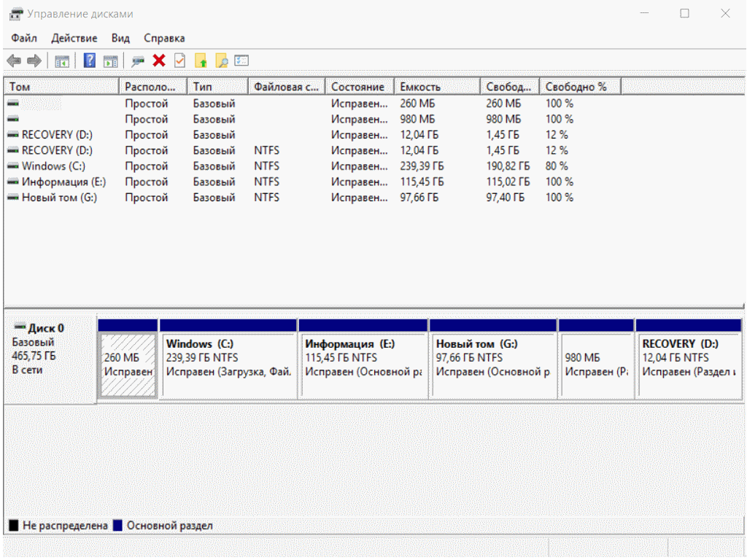Select the Информация (E:) partition in disk map
This screenshot has width=747, height=560.
tap(363, 365)
